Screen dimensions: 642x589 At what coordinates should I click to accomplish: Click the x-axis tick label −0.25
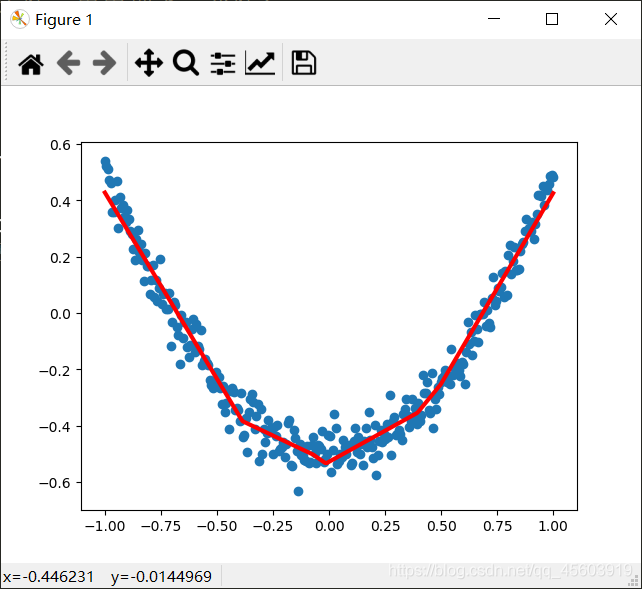pos(273,526)
